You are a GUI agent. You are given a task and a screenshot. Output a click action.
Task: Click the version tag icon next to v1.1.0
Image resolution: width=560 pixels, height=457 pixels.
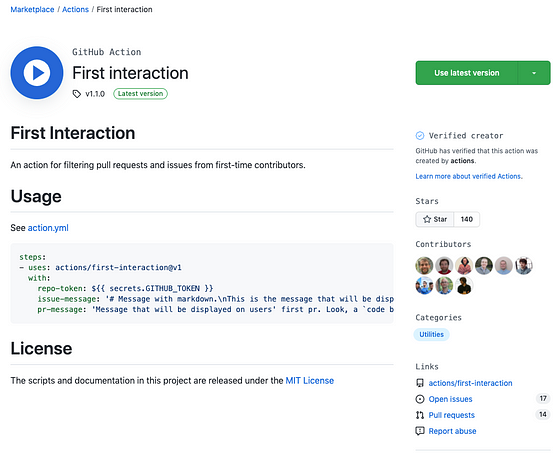(76, 94)
